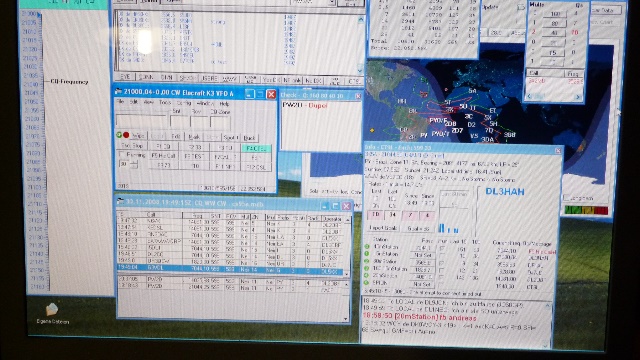Click the Wipe button in the entry window
The image size is (640, 360).
pyautogui.click(x=138, y=136)
